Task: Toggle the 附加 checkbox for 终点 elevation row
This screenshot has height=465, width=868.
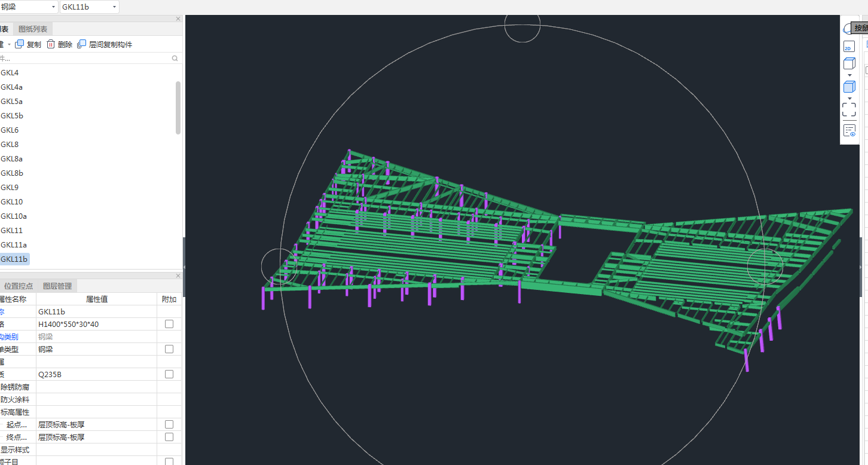Action: (169, 437)
